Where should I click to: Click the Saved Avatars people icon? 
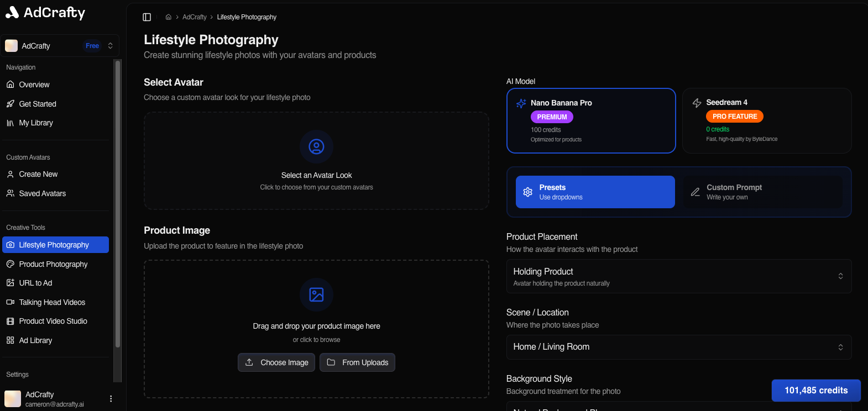click(x=11, y=193)
